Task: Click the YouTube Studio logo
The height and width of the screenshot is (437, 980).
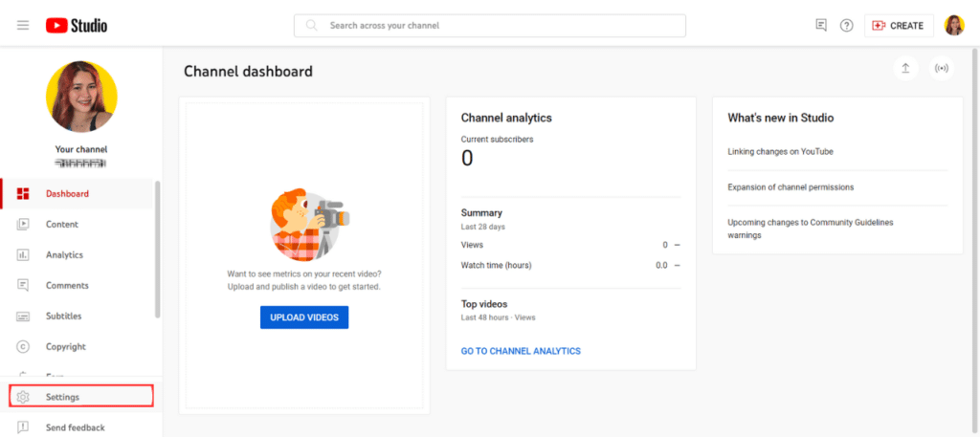Action: click(x=77, y=26)
